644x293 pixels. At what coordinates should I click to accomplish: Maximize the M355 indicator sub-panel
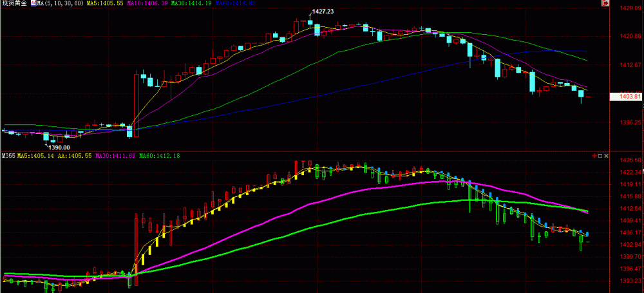[x=600, y=156]
